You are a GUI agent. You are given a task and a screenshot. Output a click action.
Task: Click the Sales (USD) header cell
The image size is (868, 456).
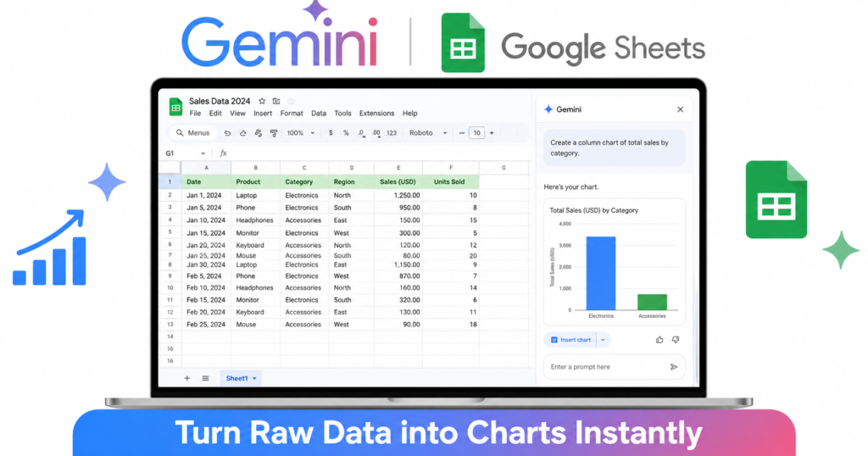(398, 181)
